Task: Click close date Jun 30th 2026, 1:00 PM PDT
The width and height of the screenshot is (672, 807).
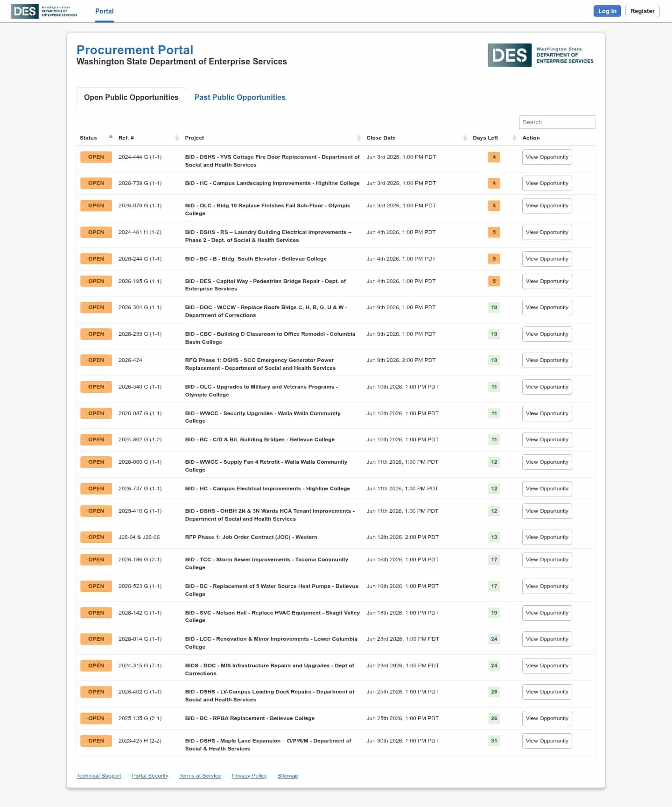Action: (402, 741)
